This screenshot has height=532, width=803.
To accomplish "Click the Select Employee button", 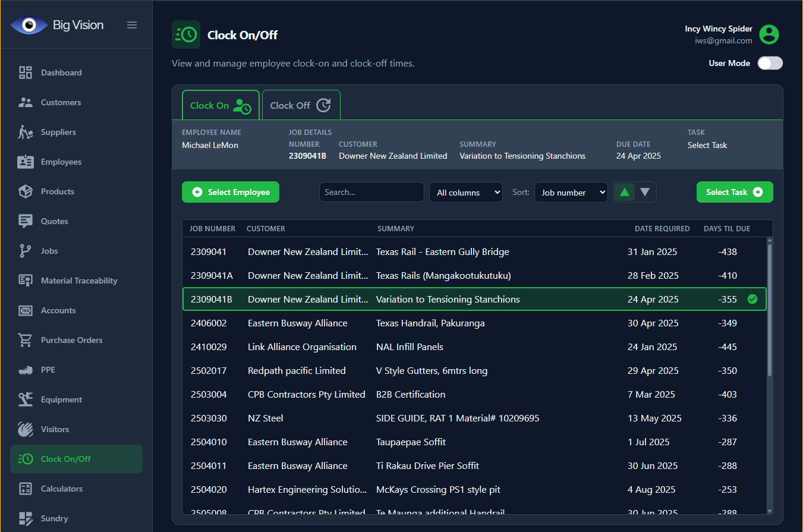I will [230, 192].
